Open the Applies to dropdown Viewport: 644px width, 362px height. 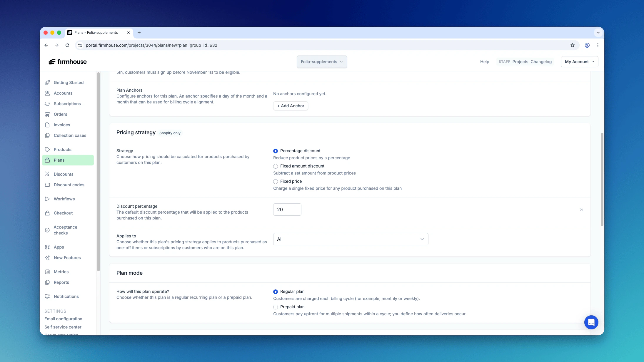coord(351,239)
